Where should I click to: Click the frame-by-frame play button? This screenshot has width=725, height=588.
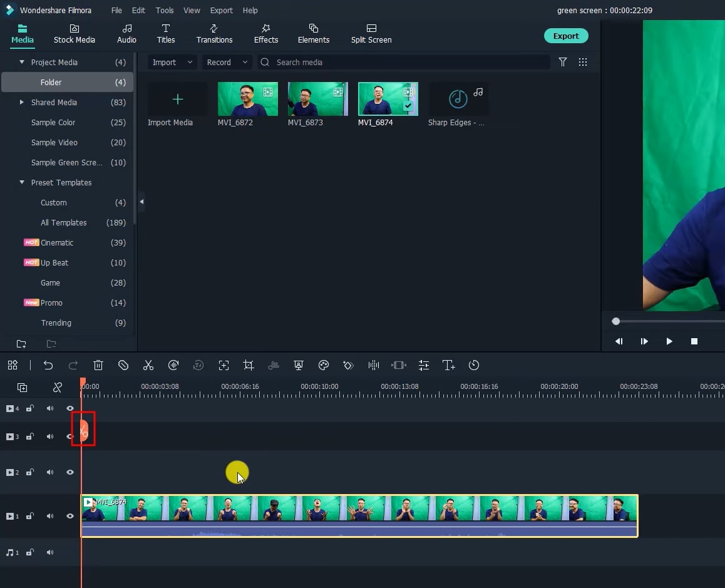[x=644, y=341]
